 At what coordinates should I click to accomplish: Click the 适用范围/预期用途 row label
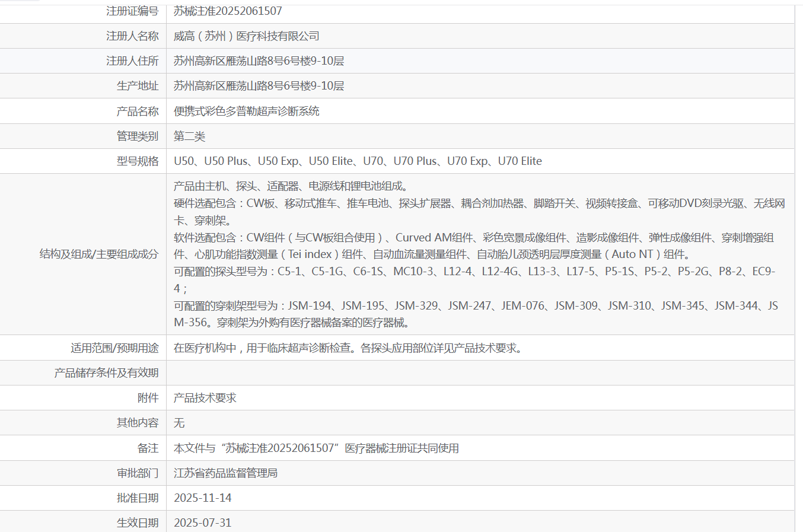114,348
